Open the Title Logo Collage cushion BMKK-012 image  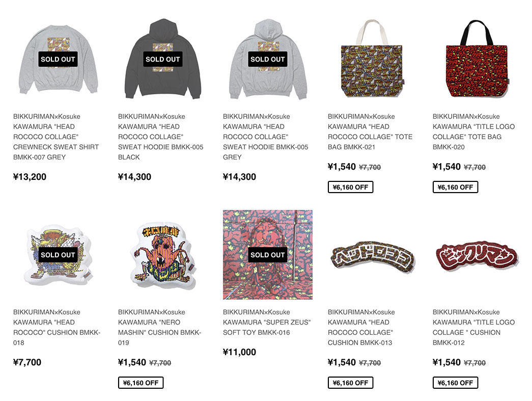pyautogui.click(x=478, y=255)
